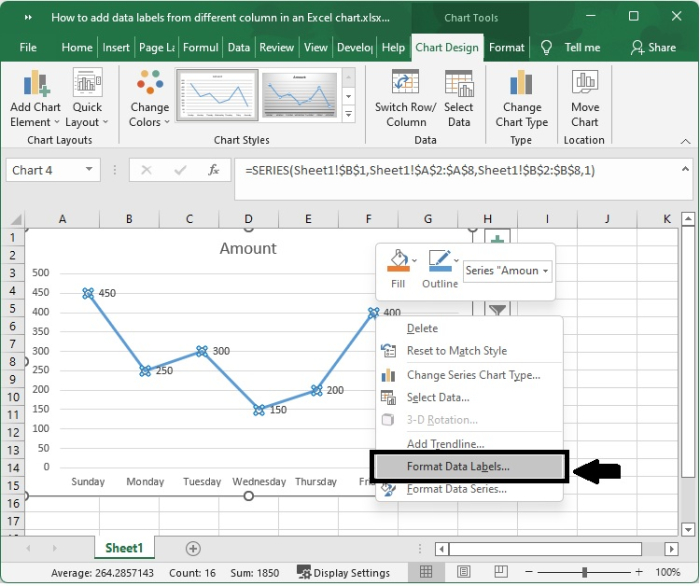The image size is (700, 586).
Task: Open the Fill color mini toolbar button
Action: pyautogui.click(x=400, y=269)
